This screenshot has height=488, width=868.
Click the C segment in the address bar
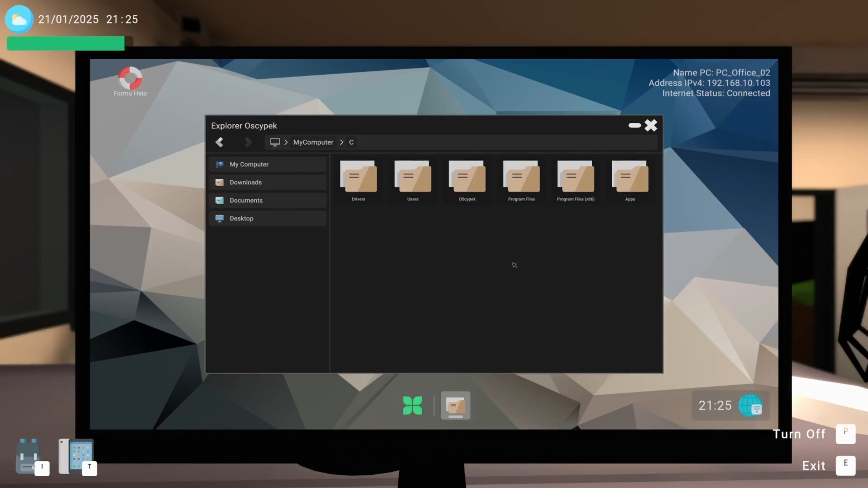pos(351,142)
